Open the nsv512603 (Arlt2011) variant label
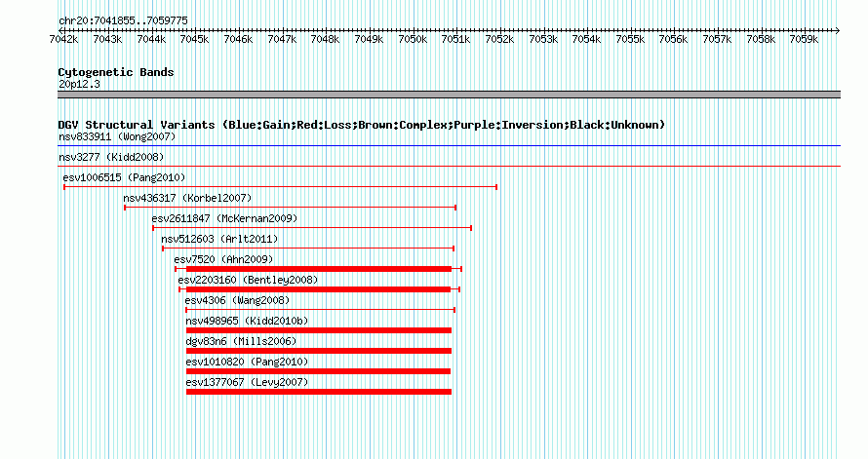 (x=219, y=239)
